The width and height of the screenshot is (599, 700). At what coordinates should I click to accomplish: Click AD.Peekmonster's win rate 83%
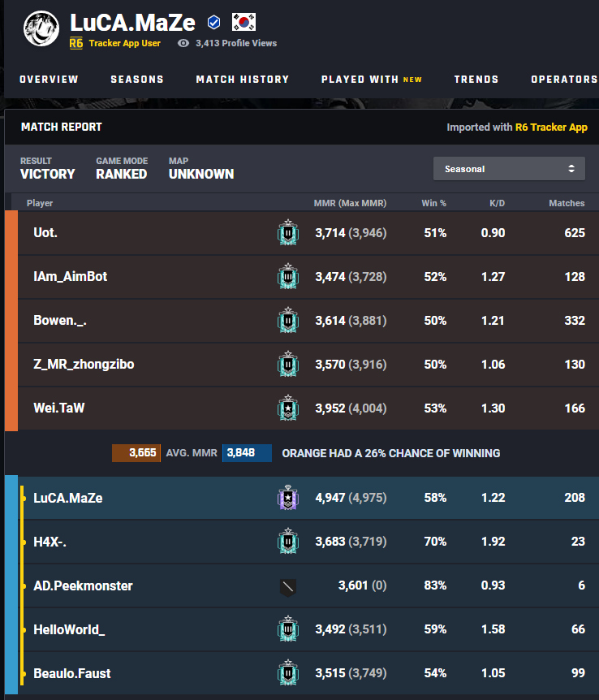pos(435,585)
